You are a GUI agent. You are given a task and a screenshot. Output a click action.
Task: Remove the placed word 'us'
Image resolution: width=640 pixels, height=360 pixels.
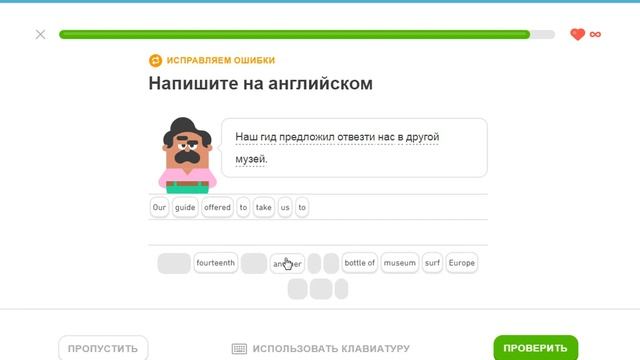pyautogui.click(x=285, y=207)
